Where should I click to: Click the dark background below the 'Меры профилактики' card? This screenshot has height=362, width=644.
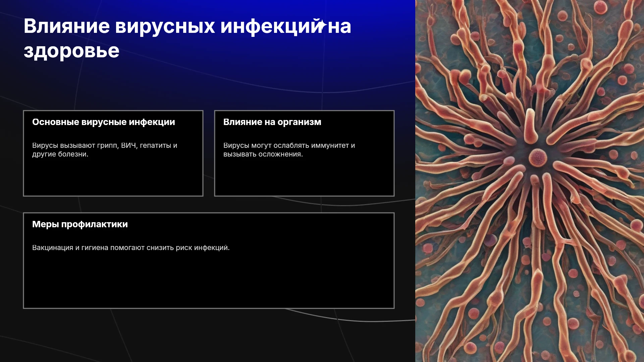pyautogui.click(x=208, y=335)
